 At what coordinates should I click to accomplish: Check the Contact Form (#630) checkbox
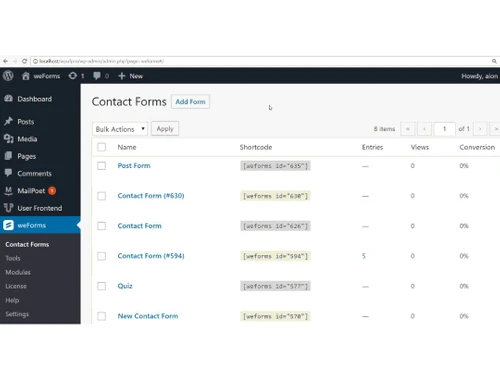pyautogui.click(x=101, y=196)
